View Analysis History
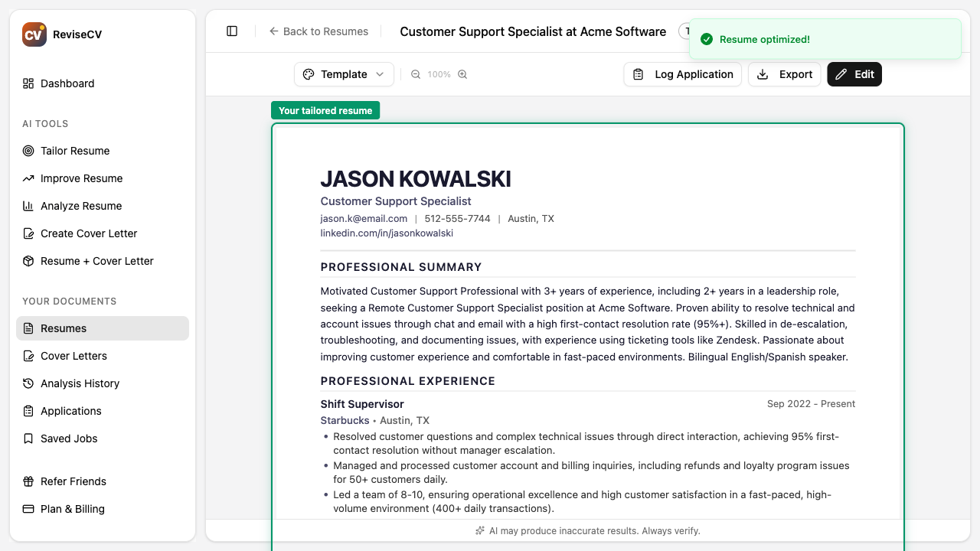980x551 pixels. point(80,383)
